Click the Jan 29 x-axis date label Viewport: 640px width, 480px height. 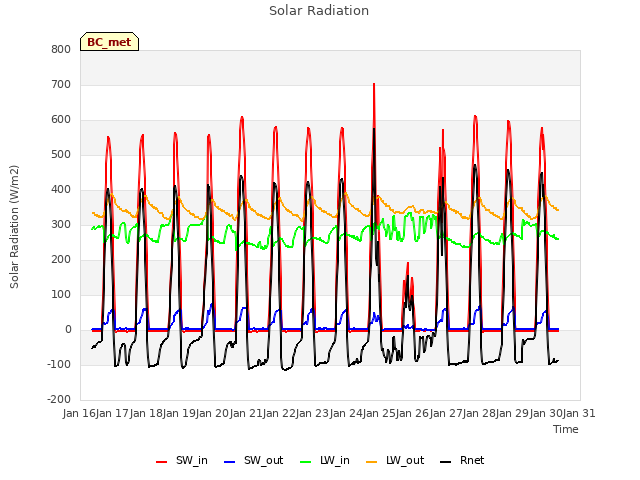click(x=513, y=413)
